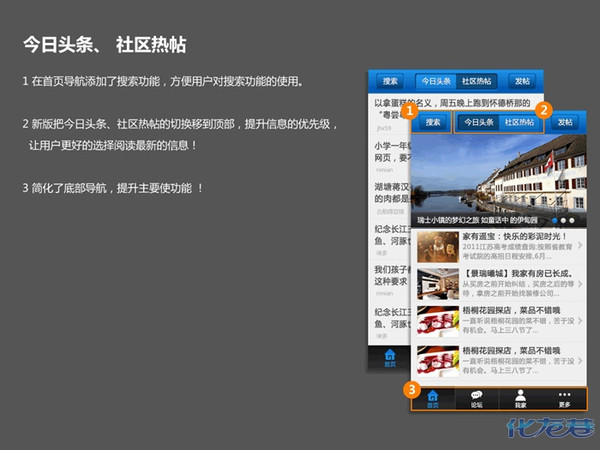Viewport: 600px width, 450px height.
Task: Select the 社区热帖 tab on the back phone
Action: coord(476,81)
